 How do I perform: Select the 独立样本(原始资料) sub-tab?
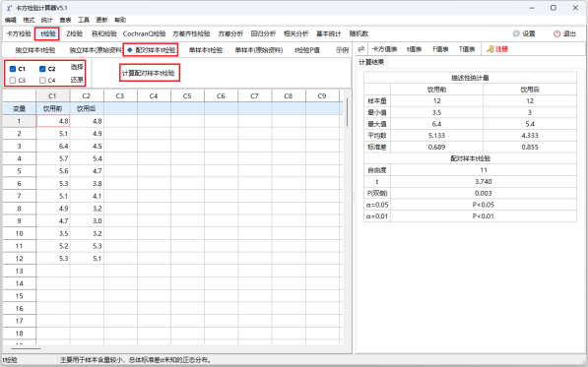[96, 50]
